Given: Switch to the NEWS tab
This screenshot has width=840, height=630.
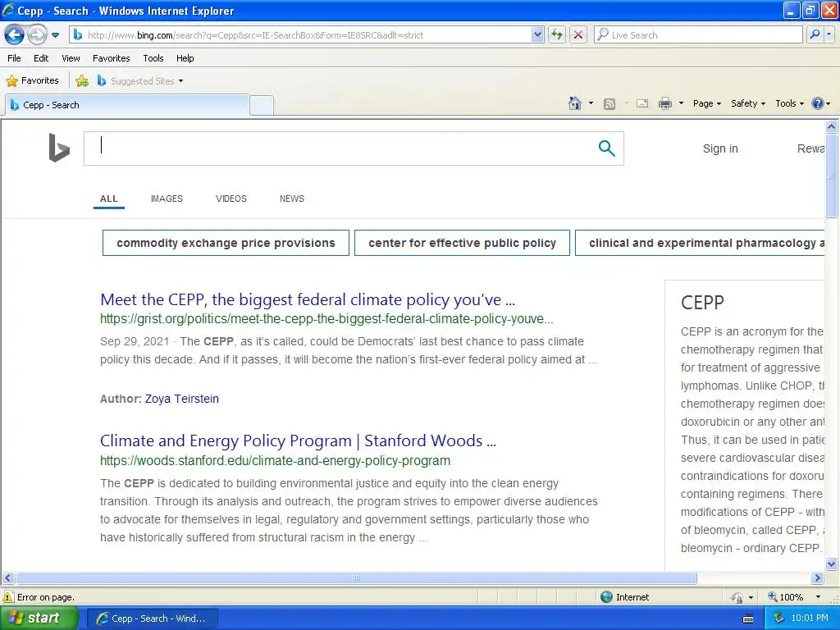Looking at the screenshot, I should (291, 199).
